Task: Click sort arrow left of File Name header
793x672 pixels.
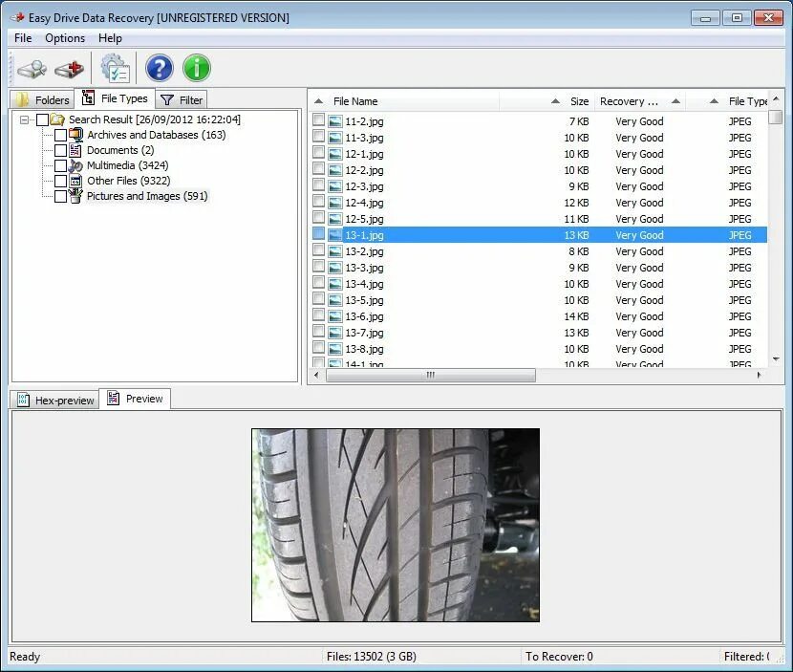Action: click(318, 101)
